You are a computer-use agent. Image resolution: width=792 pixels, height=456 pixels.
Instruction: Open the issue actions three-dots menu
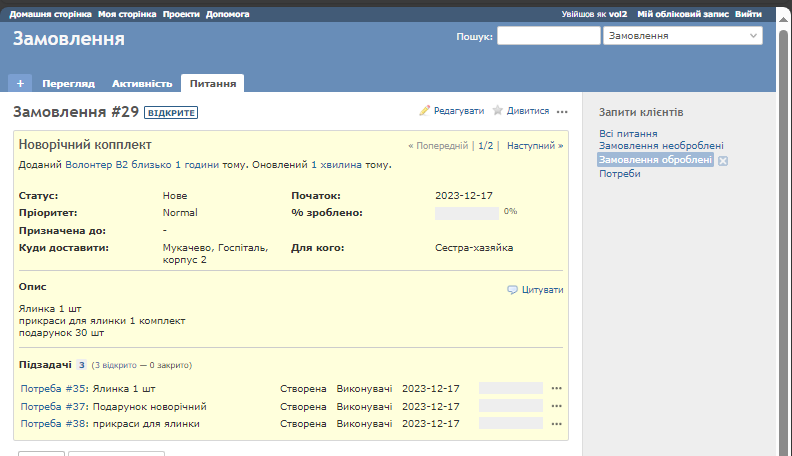click(x=562, y=111)
